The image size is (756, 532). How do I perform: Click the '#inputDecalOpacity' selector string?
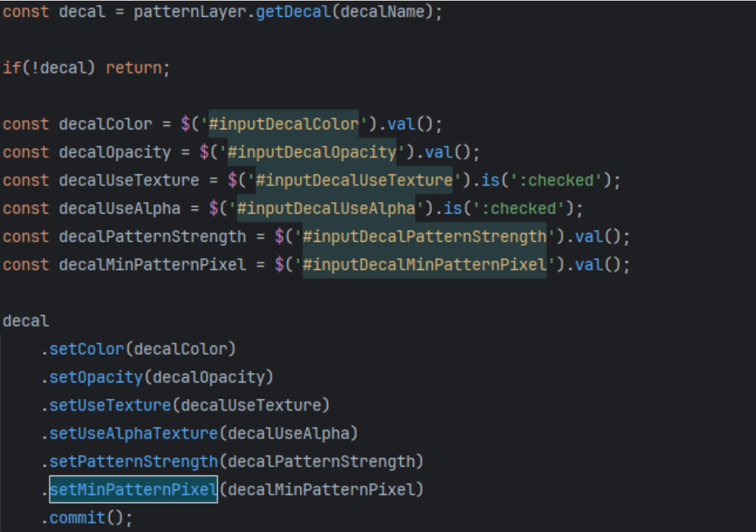312,152
